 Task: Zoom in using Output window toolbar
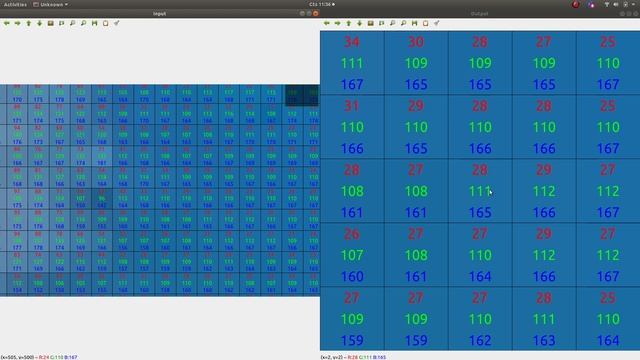393,23
